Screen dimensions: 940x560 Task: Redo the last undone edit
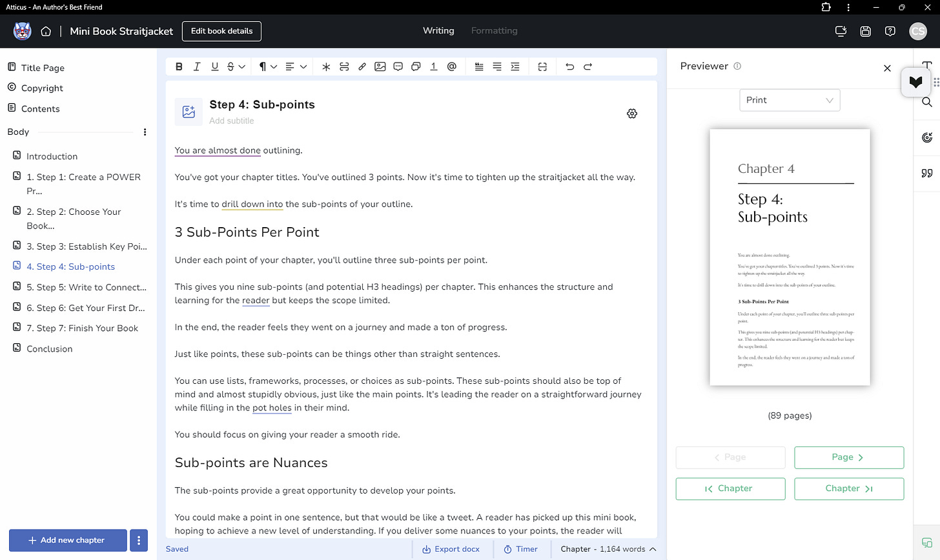587,66
